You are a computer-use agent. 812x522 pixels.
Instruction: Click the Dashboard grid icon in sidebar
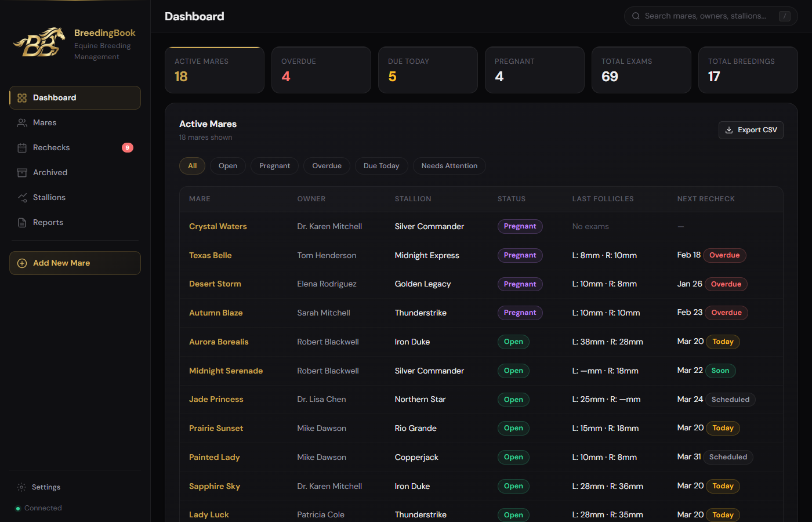(x=22, y=98)
